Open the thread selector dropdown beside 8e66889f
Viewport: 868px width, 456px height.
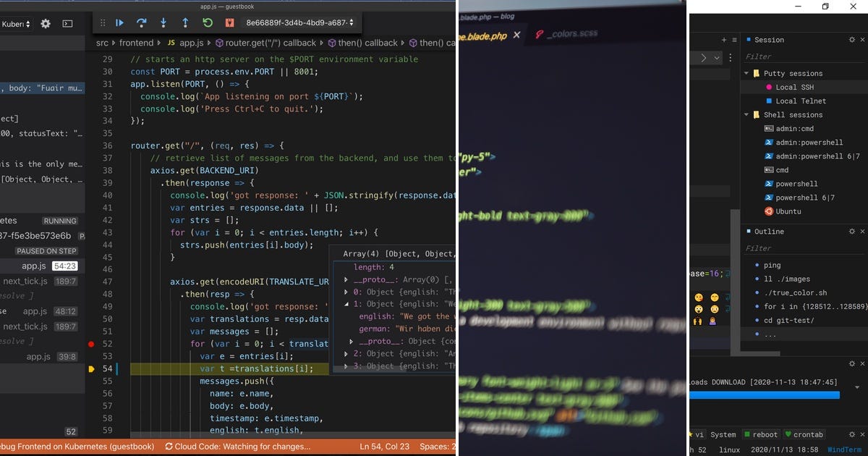coord(352,22)
